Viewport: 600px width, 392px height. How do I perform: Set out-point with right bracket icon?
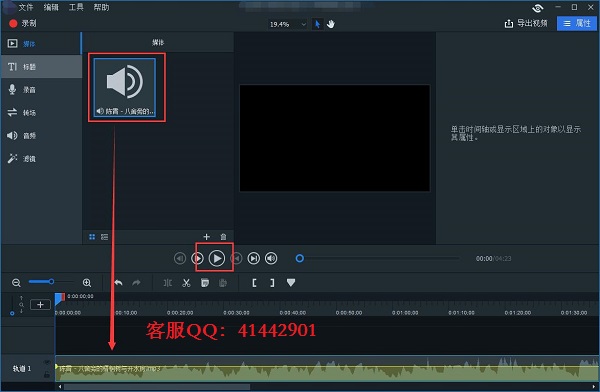click(x=272, y=283)
